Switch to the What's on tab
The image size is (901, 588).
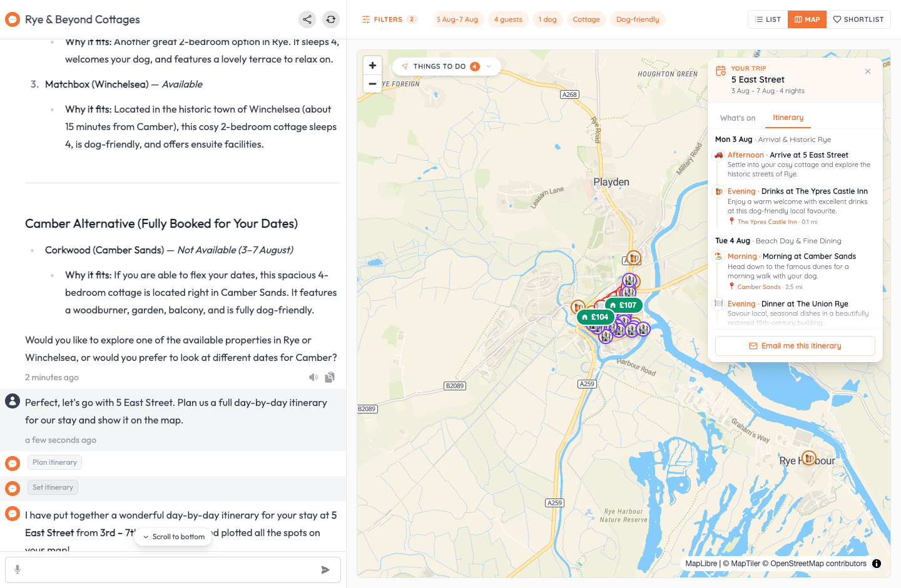(738, 118)
